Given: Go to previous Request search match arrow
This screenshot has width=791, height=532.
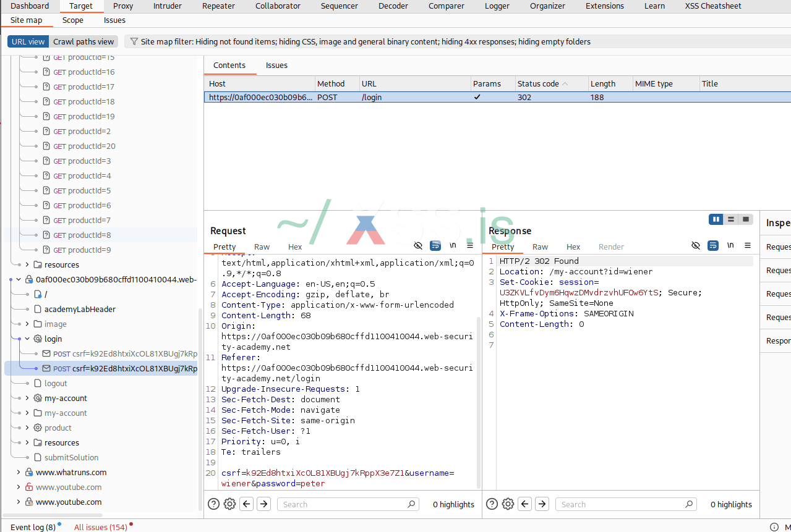Looking at the screenshot, I should point(247,504).
